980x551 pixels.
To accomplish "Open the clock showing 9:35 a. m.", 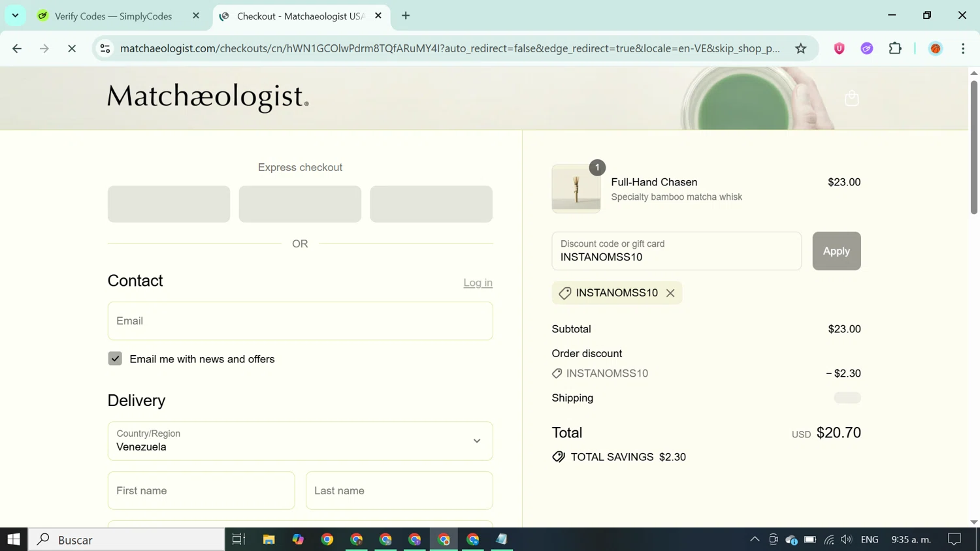I will pyautogui.click(x=911, y=539).
